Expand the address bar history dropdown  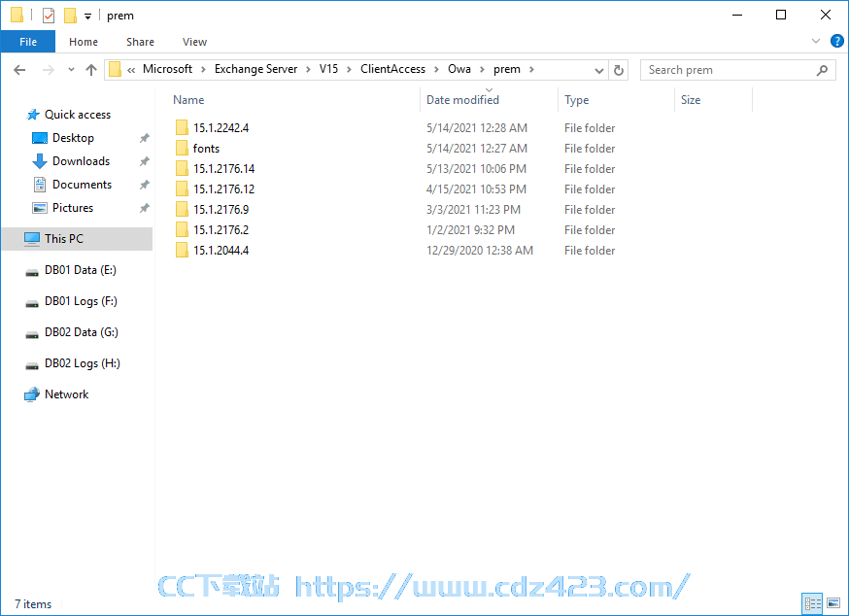pos(598,70)
